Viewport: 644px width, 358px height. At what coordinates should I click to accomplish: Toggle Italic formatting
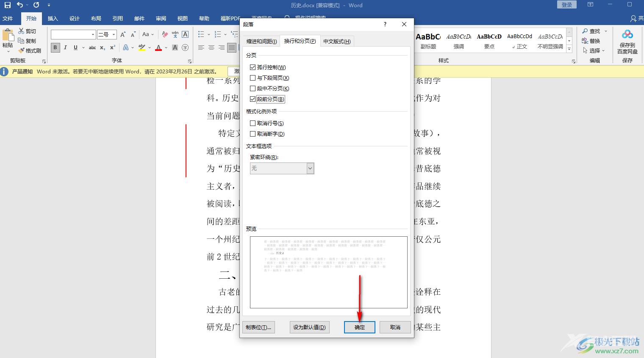(x=65, y=48)
